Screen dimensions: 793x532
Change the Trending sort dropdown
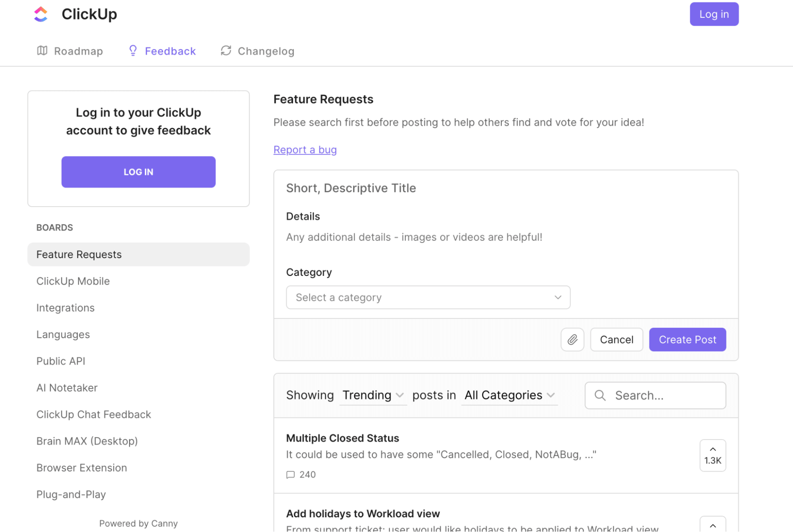372,395
